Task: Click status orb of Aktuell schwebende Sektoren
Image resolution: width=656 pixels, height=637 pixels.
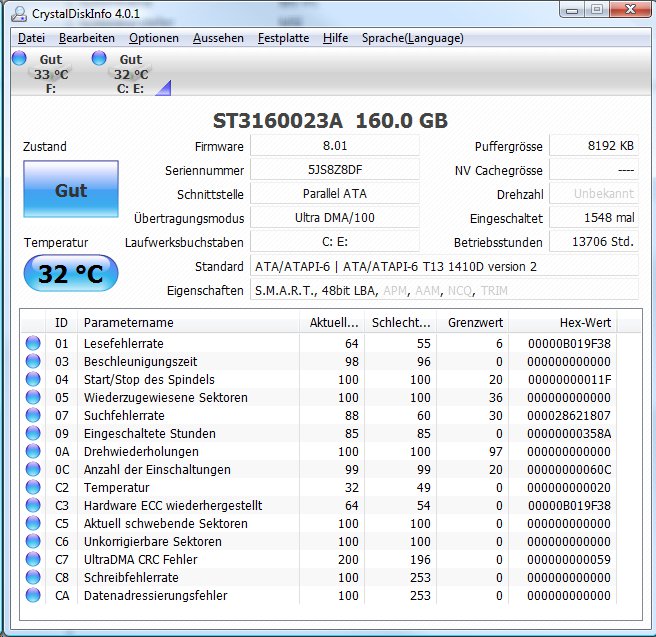Action: point(33,523)
